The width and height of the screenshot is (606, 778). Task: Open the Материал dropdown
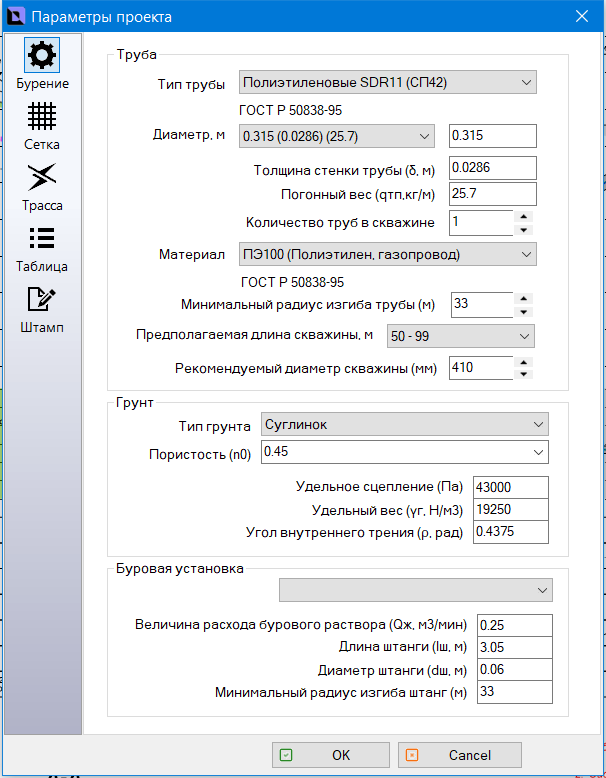[x=388, y=254]
